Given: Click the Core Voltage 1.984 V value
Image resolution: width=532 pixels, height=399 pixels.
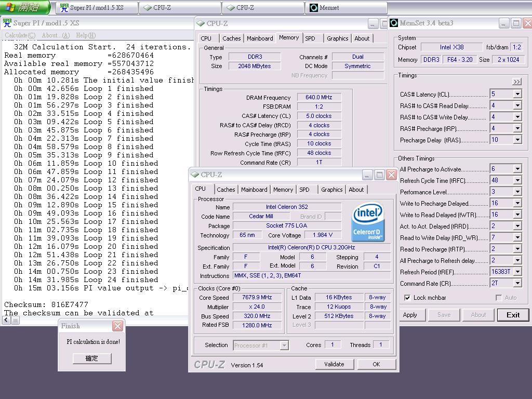Looking at the screenshot, I should pos(322,235).
